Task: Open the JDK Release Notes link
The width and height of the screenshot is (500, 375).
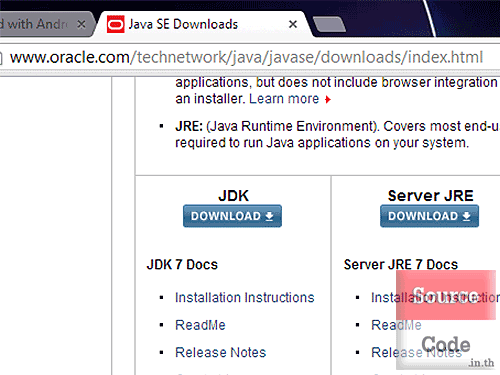Action: pyautogui.click(x=221, y=352)
